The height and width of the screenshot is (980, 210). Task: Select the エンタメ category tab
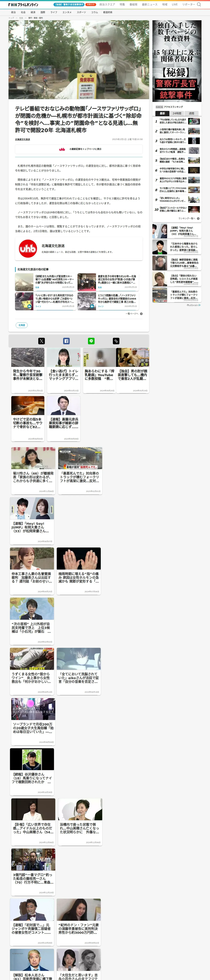(67, 12)
